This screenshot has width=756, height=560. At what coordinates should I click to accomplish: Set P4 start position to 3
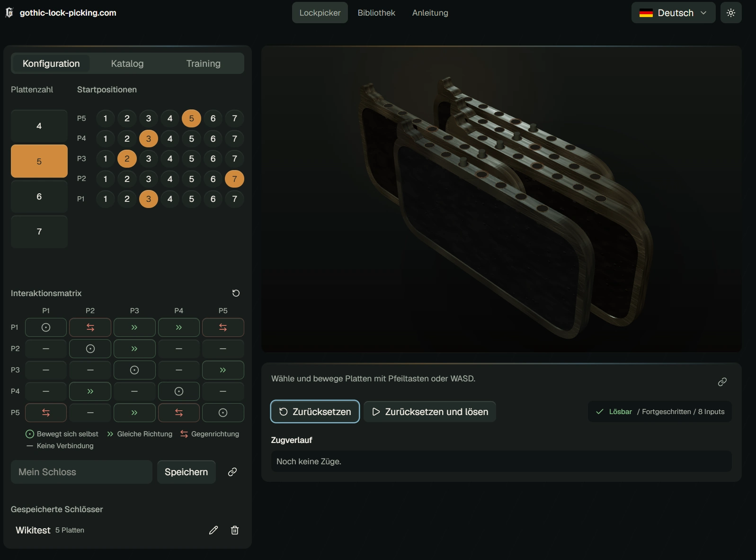pyautogui.click(x=149, y=139)
